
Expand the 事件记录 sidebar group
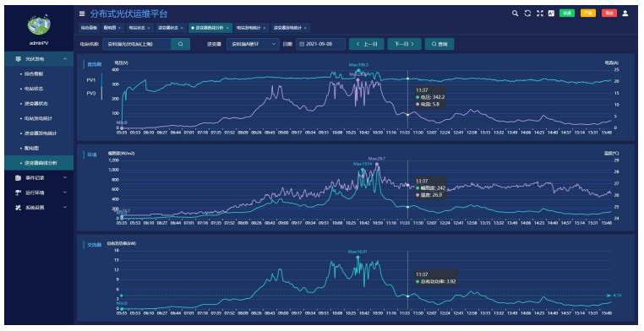[39, 178]
